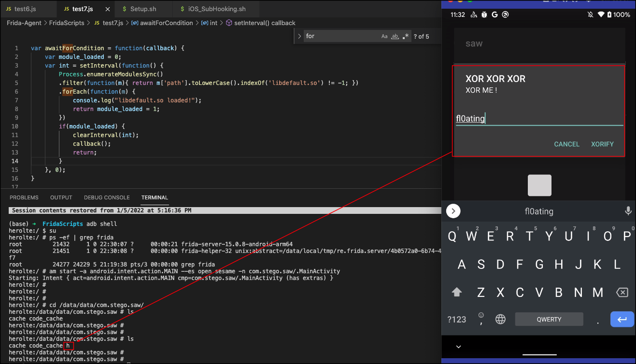636x364 pixels.
Task: Toggle Match Case in the find widget
Action: tap(384, 36)
